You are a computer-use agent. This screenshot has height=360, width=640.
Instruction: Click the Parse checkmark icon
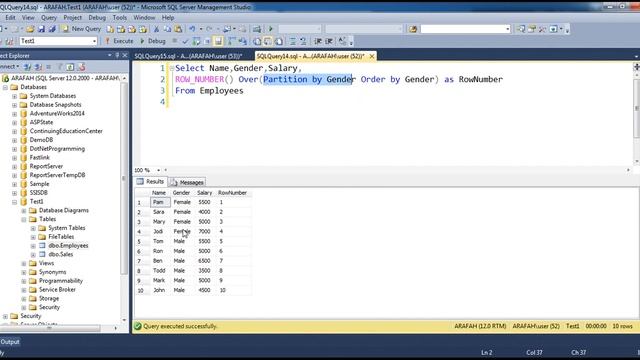[185, 41]
